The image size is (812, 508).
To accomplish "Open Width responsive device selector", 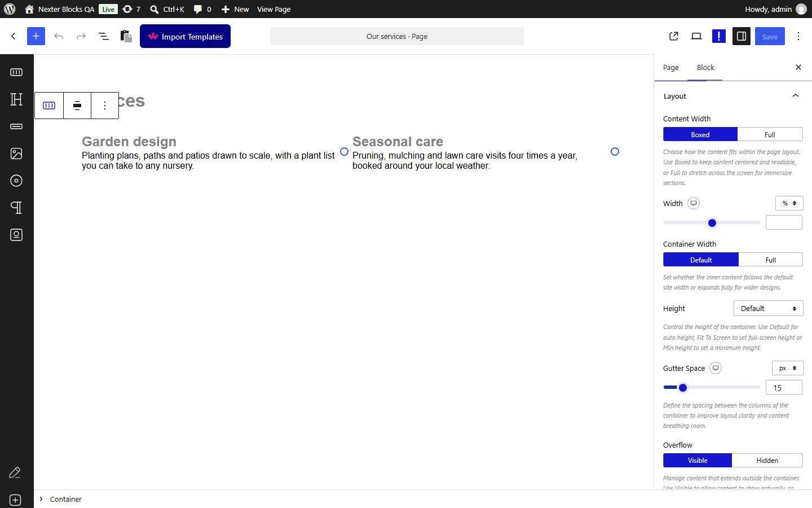I will pyautogui.click(x=694, y=203).
